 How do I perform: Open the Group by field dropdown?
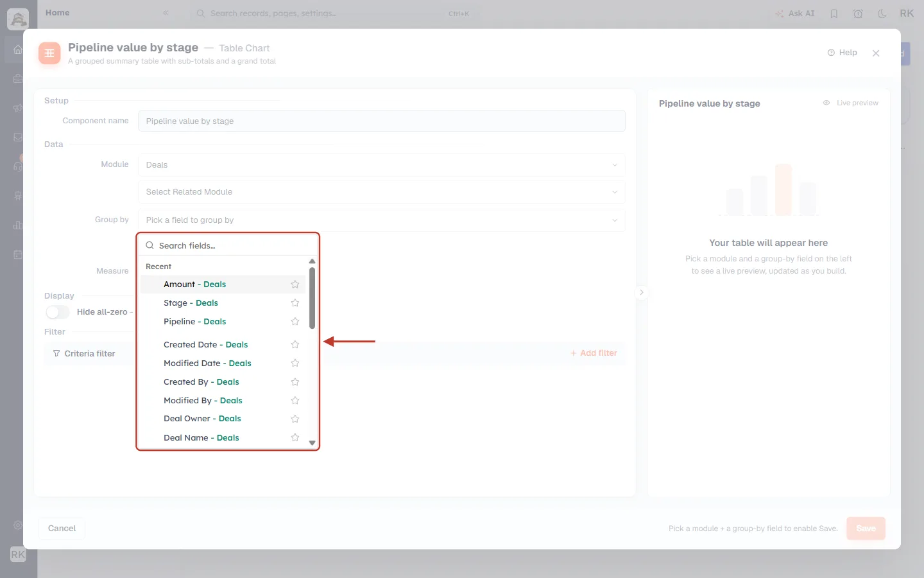[x=382, y=220]
